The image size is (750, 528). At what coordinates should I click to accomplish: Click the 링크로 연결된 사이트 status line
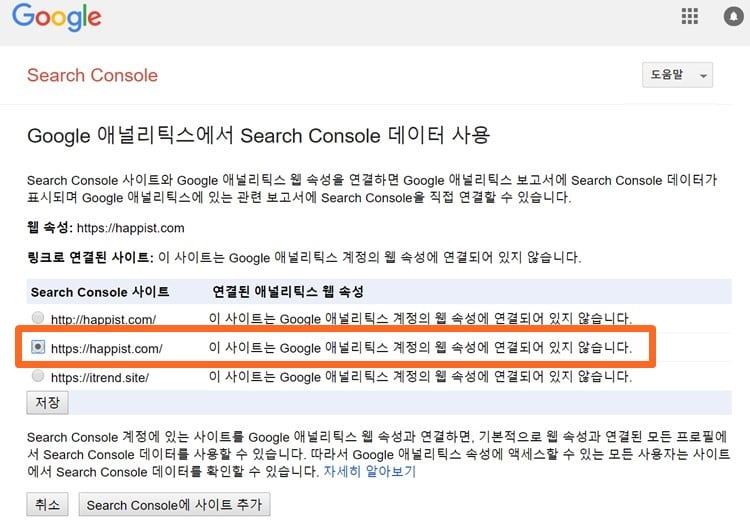(x=303, y=258)
